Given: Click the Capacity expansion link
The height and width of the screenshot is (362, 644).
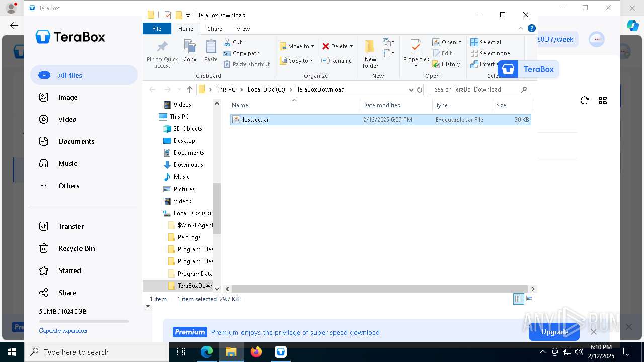Looking at the screenshot, I should pyautogui.click(x=63, y=331).
